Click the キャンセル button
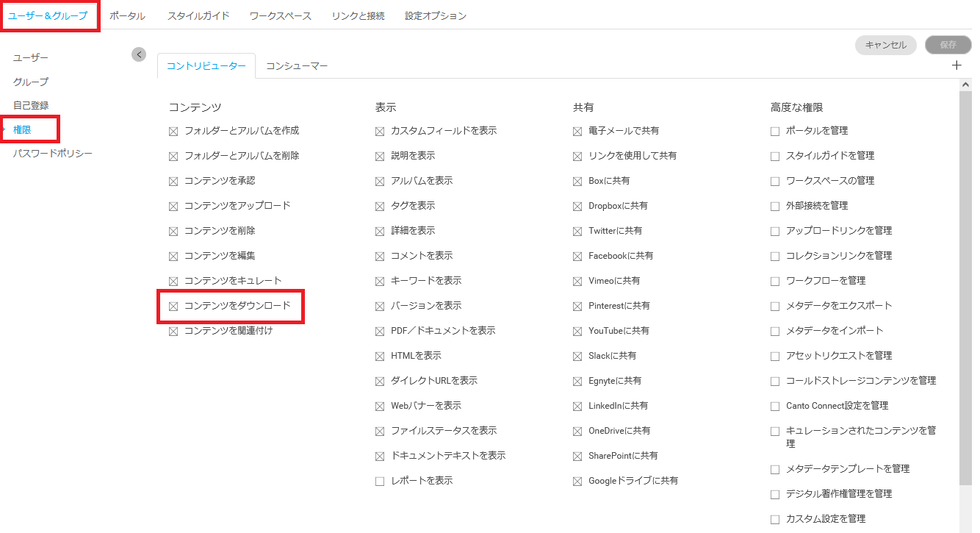This screenshot has width=980, height=533. [x=886, y=45]
